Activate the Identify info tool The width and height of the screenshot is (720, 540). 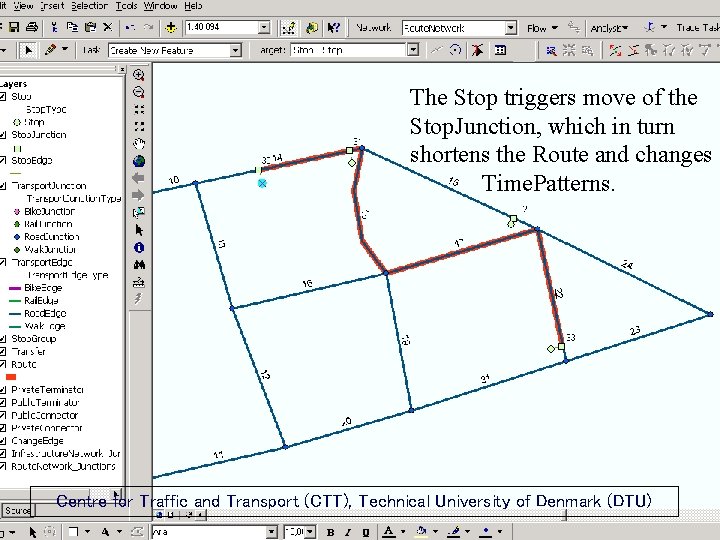coord(139,248)
